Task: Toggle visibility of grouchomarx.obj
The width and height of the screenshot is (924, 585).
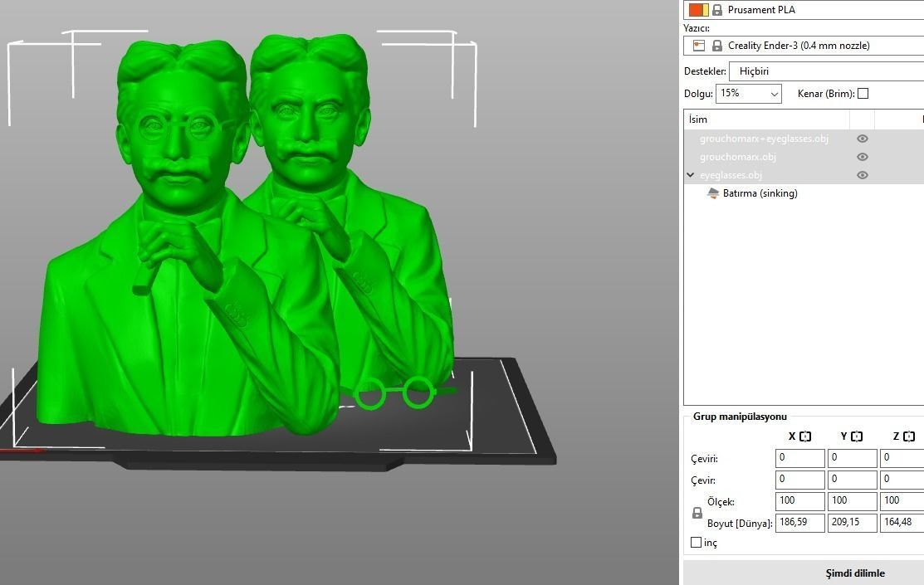Action: click(862, 157)
